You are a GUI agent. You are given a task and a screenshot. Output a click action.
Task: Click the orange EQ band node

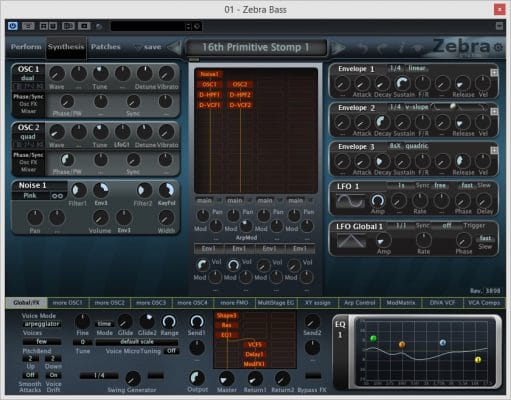coord(402,344)
